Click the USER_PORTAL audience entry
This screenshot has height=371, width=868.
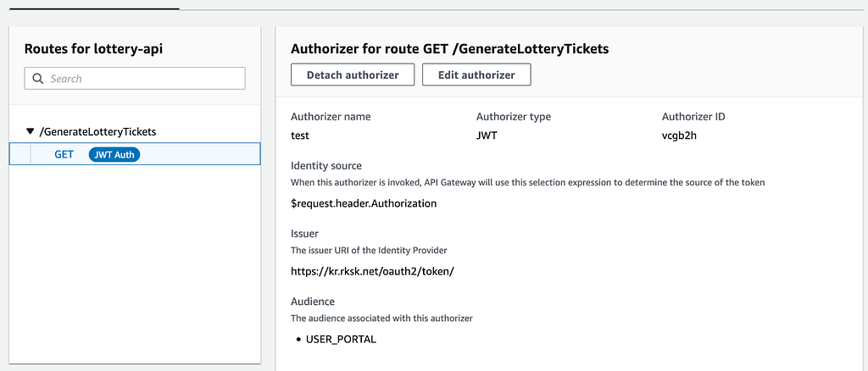(x=341, y=340)
